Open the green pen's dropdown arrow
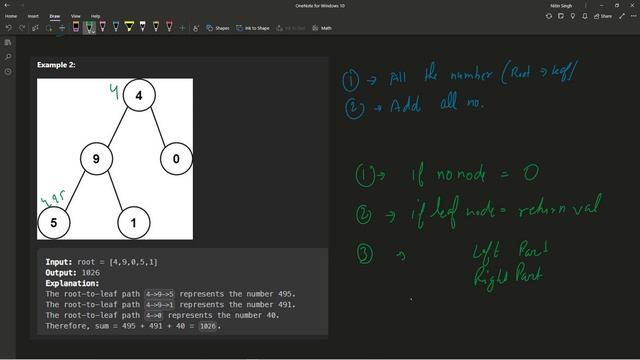 click(x=93, y=31)
